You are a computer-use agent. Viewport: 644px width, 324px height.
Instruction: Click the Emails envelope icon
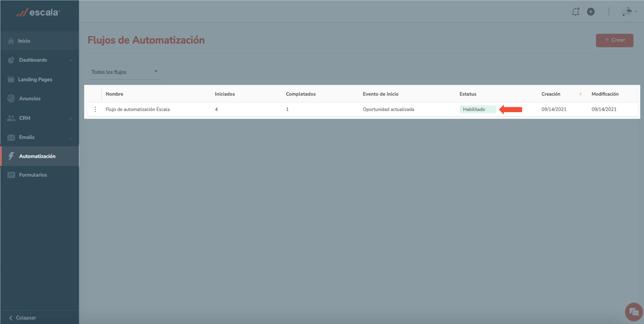click(x=11, y=137)
